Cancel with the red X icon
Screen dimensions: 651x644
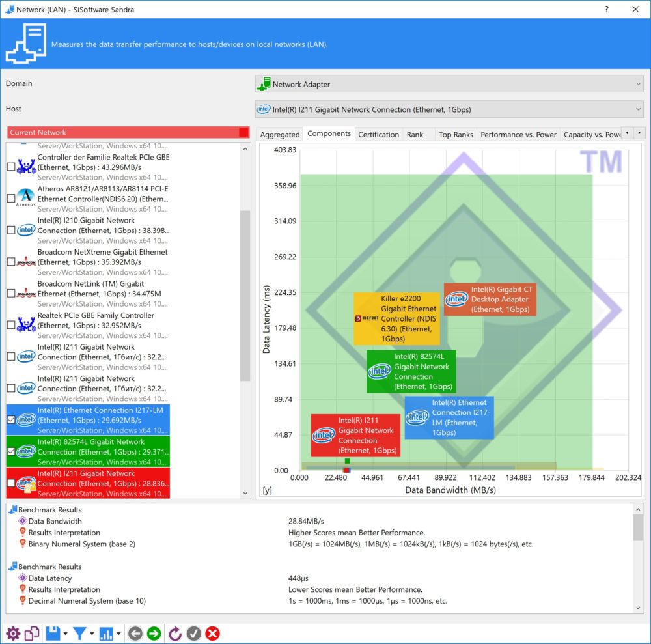click(213, 634)
